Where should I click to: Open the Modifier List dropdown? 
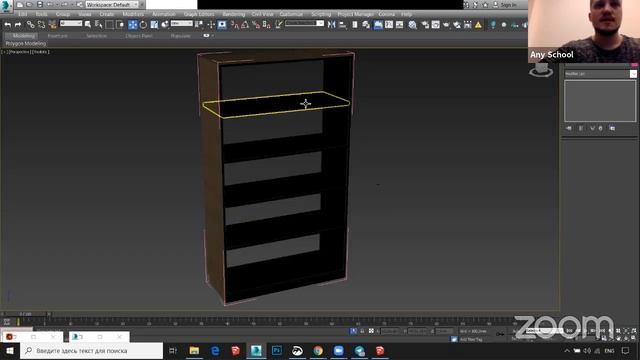point(600,74)
